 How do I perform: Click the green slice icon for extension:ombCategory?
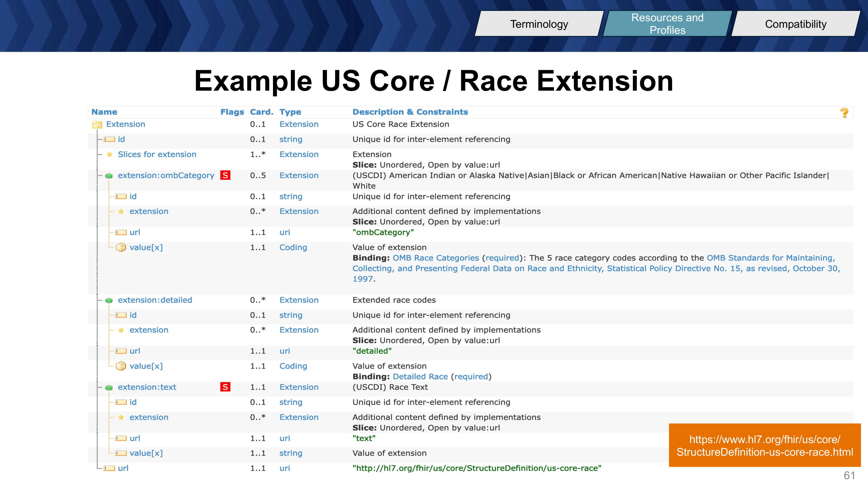click(x=109, y=176)
